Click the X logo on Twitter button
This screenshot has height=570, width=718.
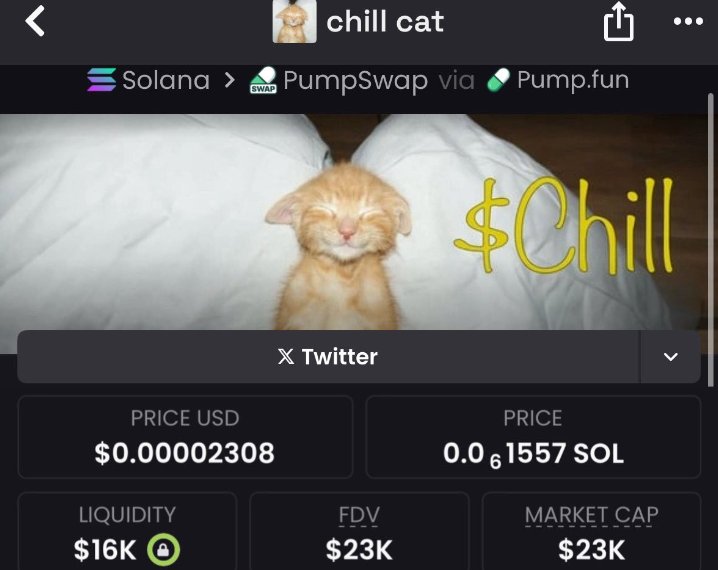point(286,356)
